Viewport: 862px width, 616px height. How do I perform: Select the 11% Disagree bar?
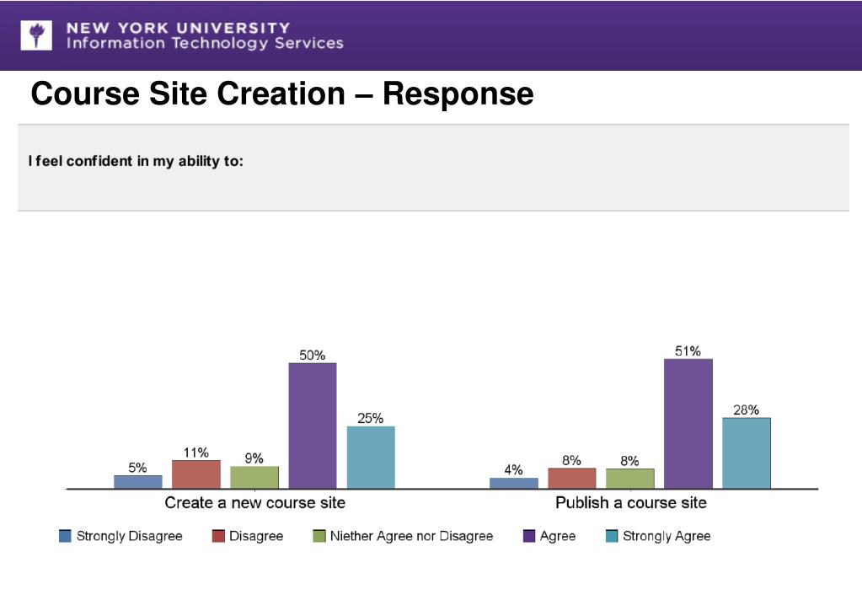(196, 474)
